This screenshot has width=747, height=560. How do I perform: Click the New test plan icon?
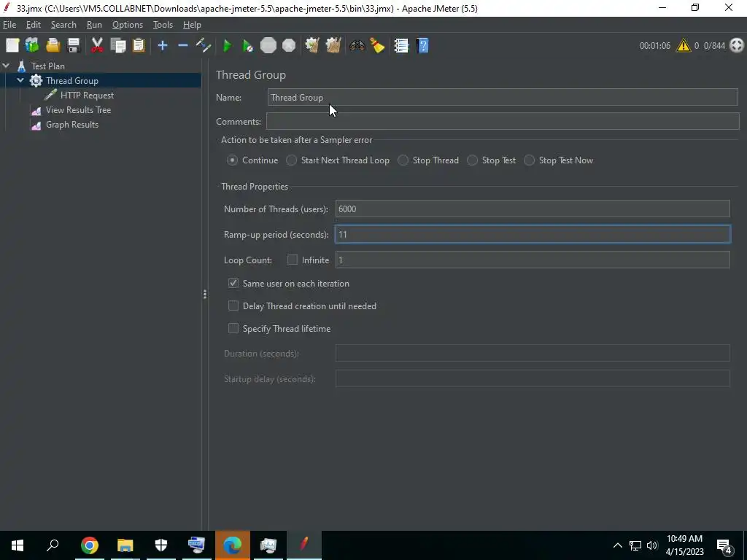12,45
